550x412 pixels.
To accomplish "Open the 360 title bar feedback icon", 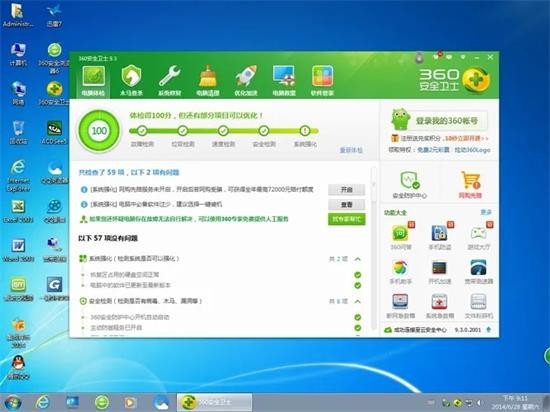I will 449,57.
